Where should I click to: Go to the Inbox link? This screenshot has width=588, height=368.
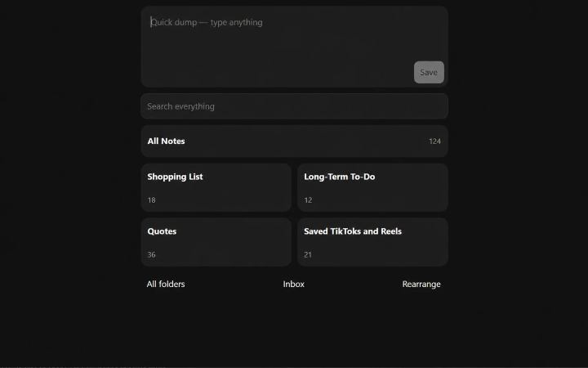[294, 285]
